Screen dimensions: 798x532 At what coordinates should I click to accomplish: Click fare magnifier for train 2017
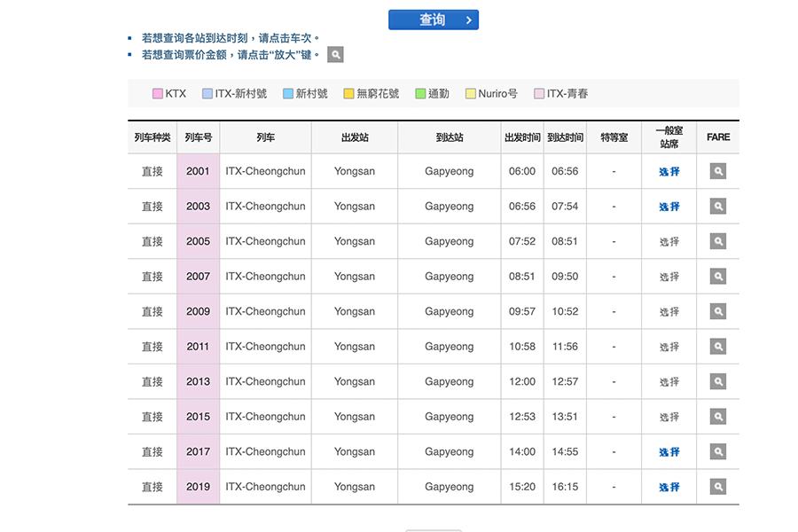717,451
